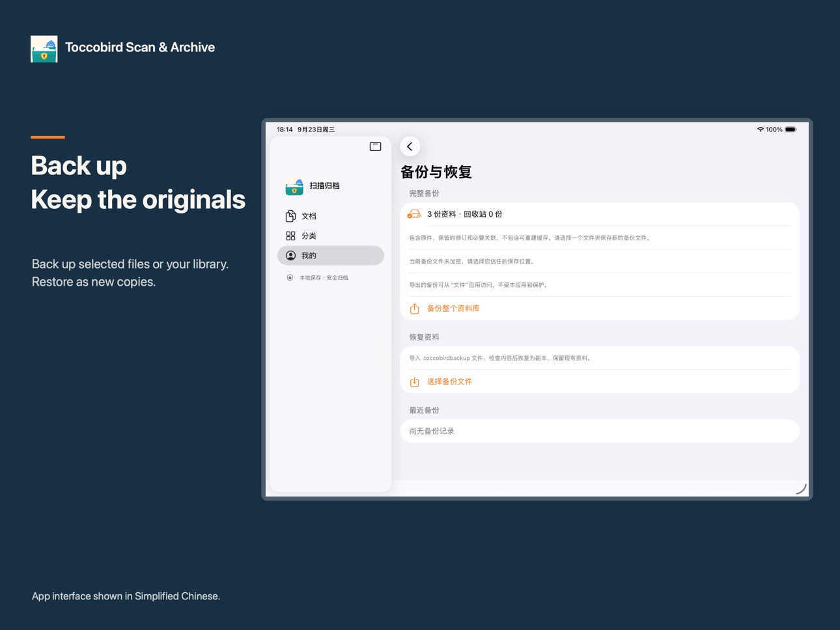Screen dimensions: 840x630
Task: Open 文档 in the sidebar
Action: (331, 216)
